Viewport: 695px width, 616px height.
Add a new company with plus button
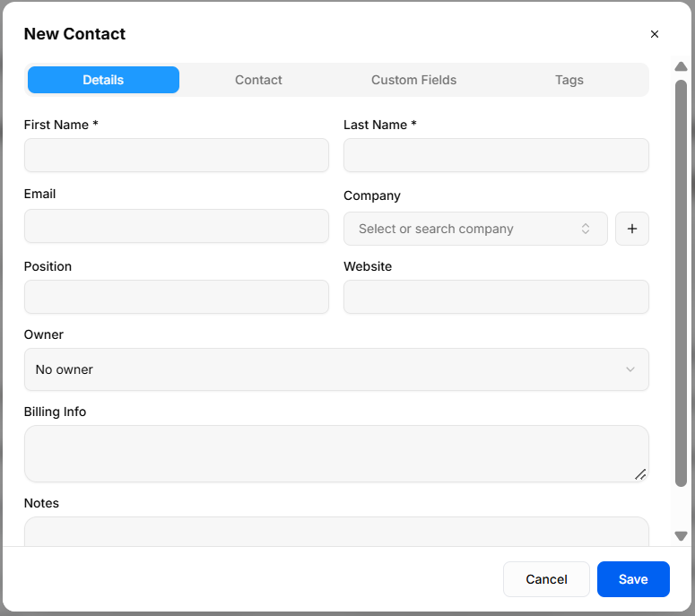(632, 229)
